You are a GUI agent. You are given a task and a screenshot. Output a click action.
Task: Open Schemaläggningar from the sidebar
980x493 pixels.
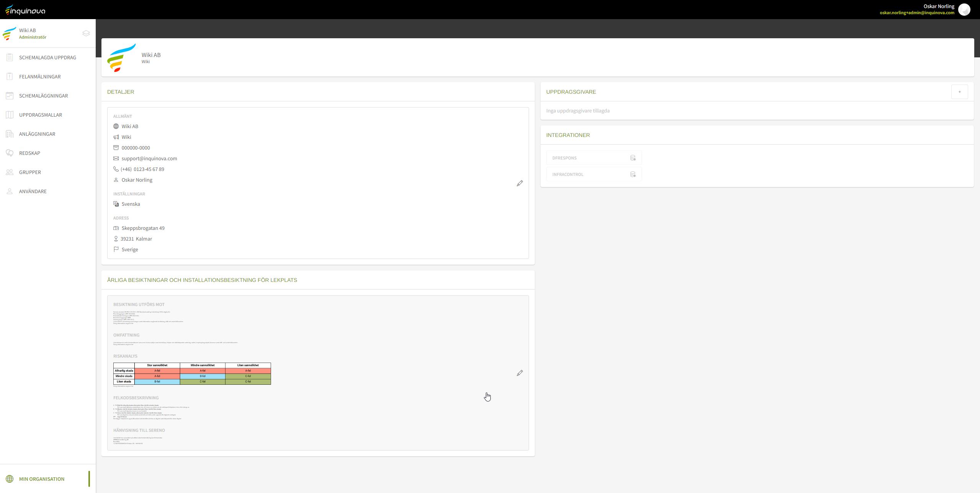click(x=43, y=96)
